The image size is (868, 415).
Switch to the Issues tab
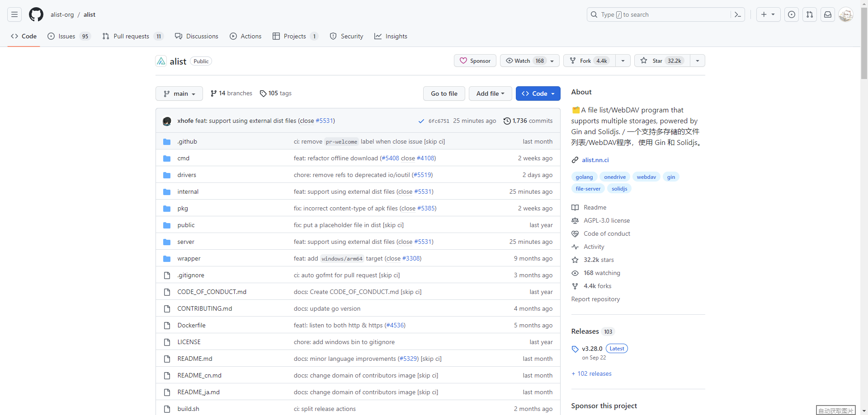point(69,36)
